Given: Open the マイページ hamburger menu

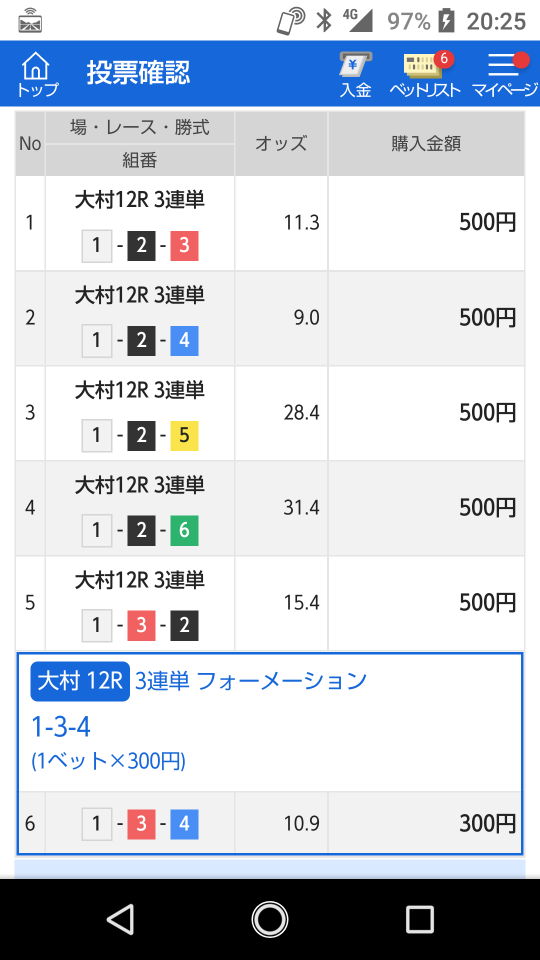Looking at the screenshot, I should click(504, 74).
